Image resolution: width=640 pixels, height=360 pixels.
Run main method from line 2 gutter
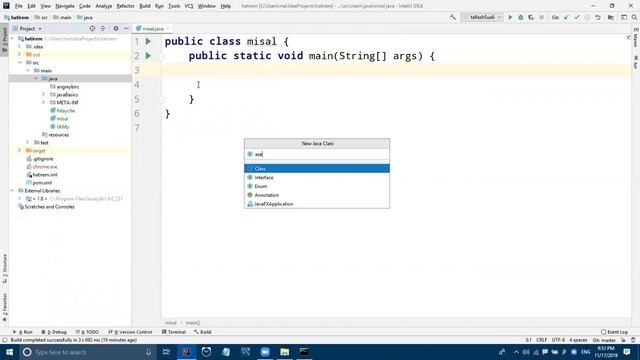click(148, 56)
